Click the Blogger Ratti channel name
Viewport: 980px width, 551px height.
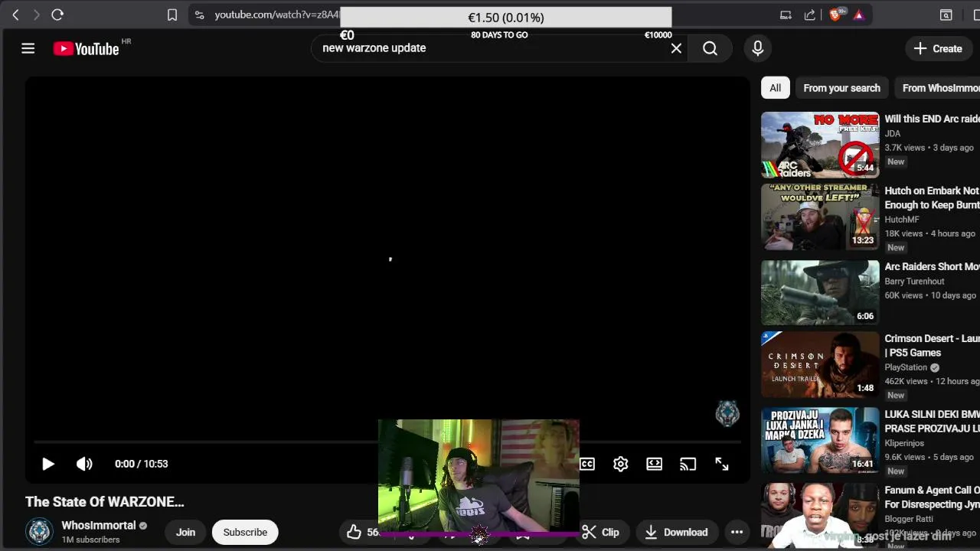(909, 519)
